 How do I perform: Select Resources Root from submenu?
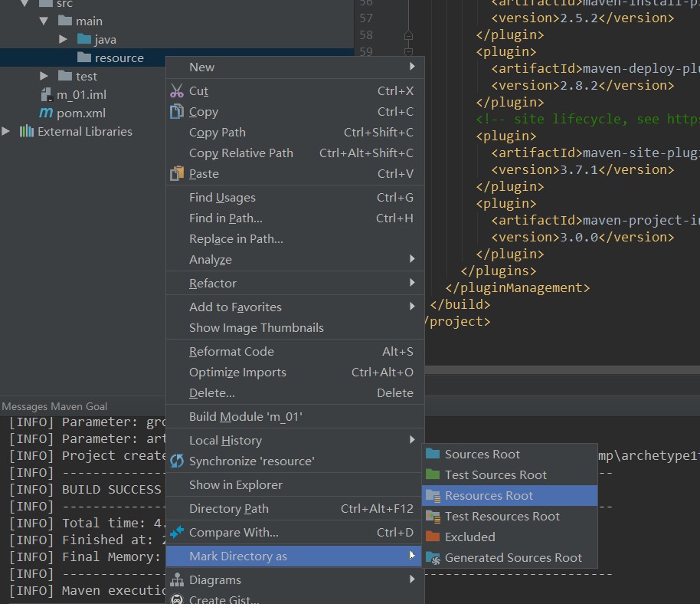[x=489, y=496]
